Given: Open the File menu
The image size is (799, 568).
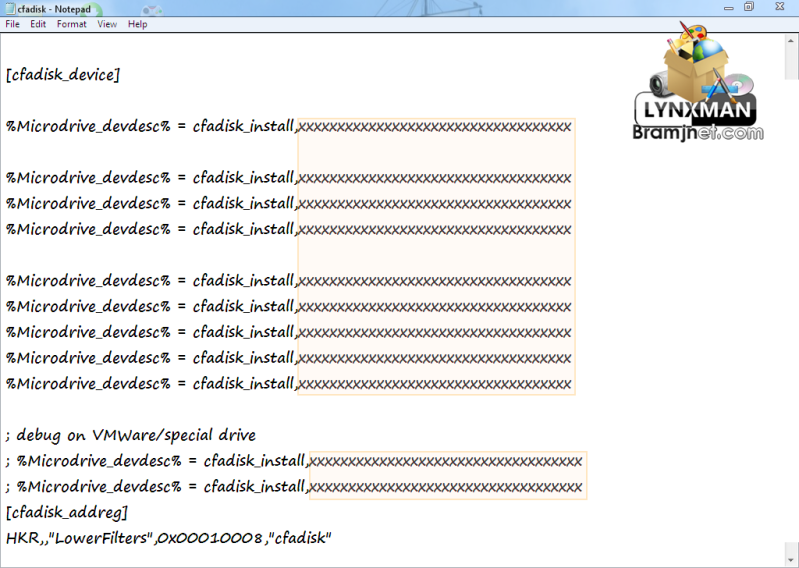Looking at the screenshot, I should pos(12,24).
